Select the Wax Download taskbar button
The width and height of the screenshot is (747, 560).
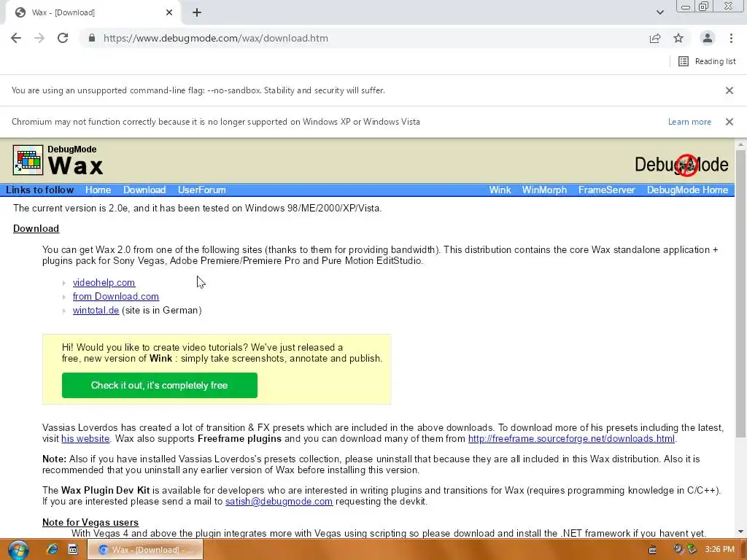(x=145, y=550)
